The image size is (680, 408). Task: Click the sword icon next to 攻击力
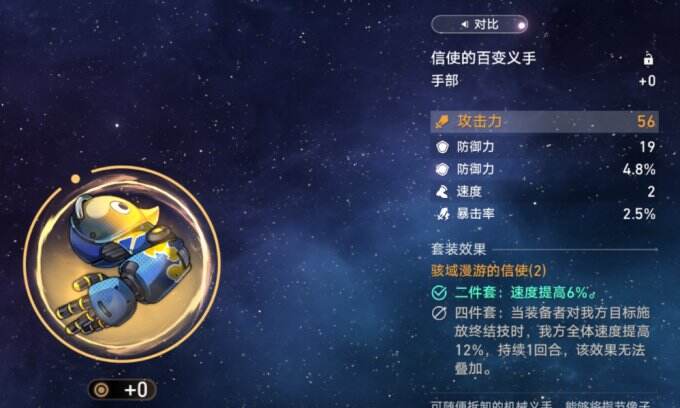pos(442,121)
